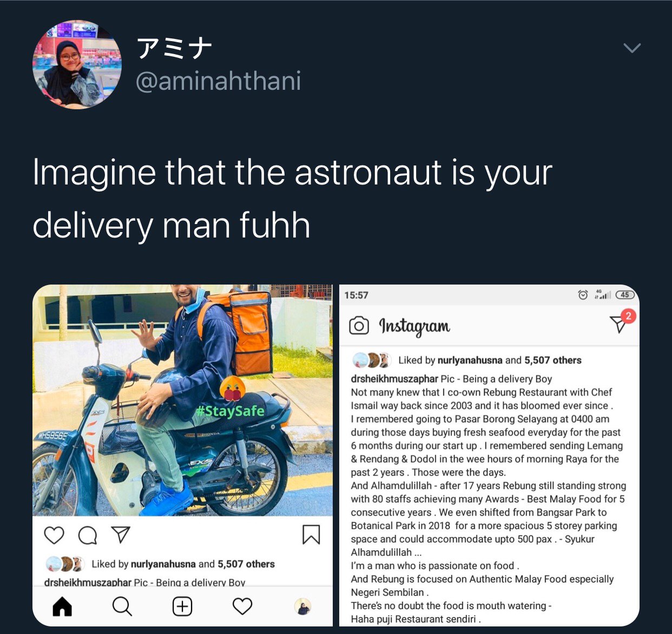Tap the Instagram logo text
The height and width of the screenshot is (634, 672).
click(414, 326)
